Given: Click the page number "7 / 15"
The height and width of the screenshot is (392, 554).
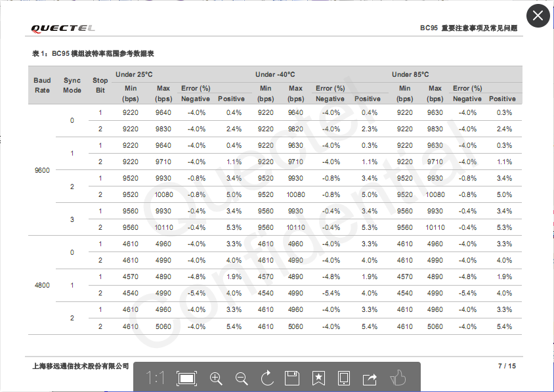Looking at the screenshot, I should [507, 366].
